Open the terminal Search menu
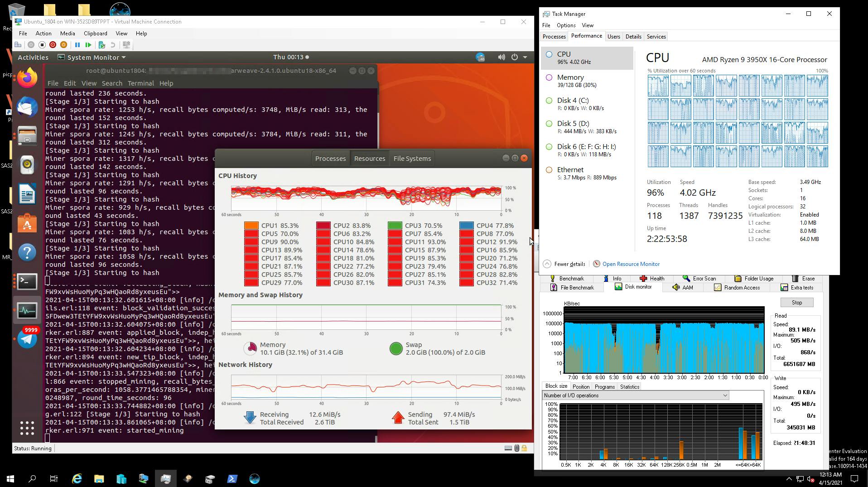868x487 pixels. coord(112,83)
